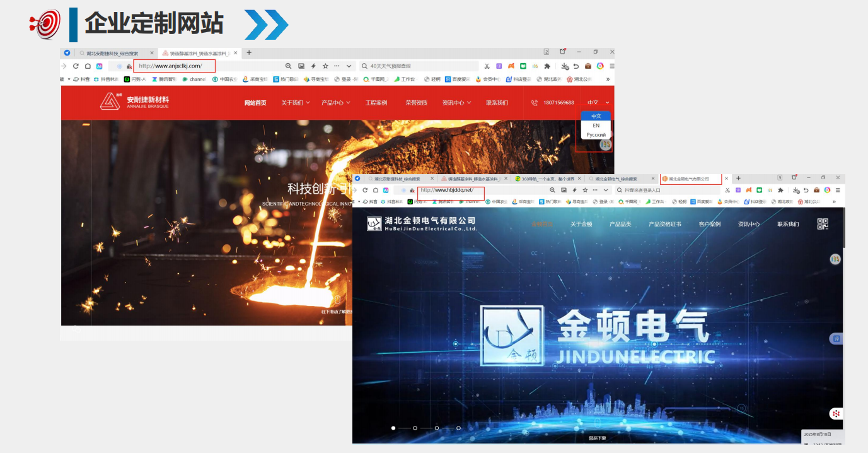The height and width of the screenshot is (453, 868).
Task: Open the hamburger main menu of the Annaijie browser
Action: coord(611,66)
